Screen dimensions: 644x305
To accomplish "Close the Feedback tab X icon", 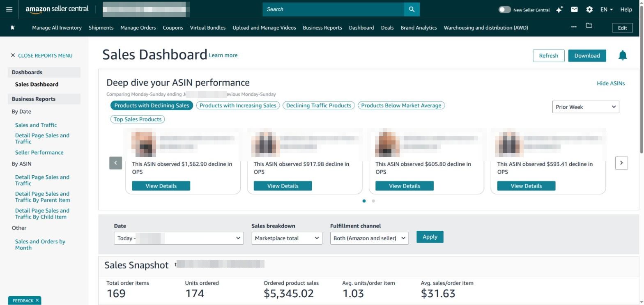I will coord(37,300).
